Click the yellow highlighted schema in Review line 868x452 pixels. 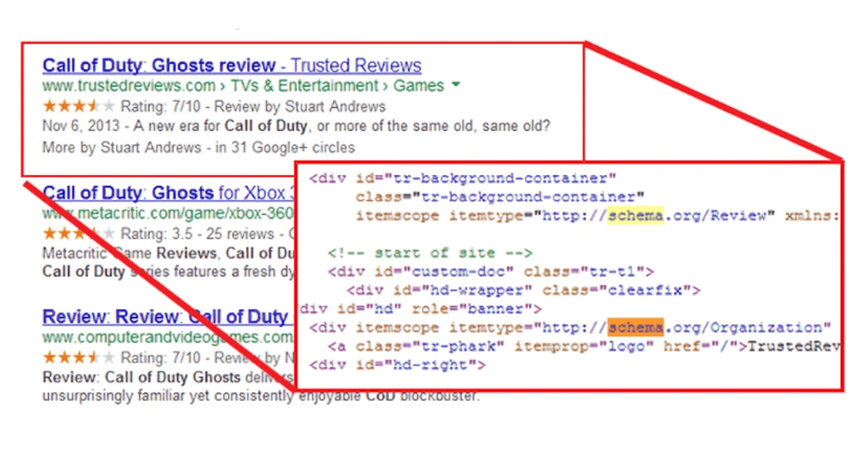pos(635,216)
